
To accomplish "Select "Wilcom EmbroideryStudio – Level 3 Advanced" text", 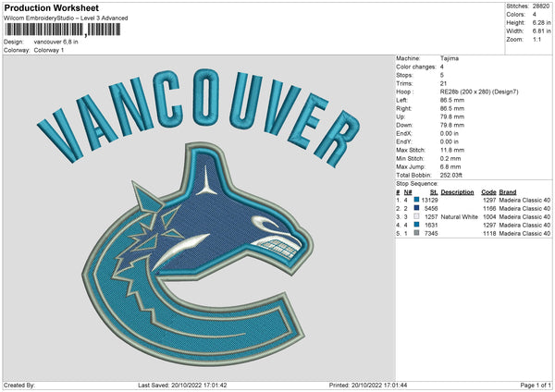I will tap(66, 18).
